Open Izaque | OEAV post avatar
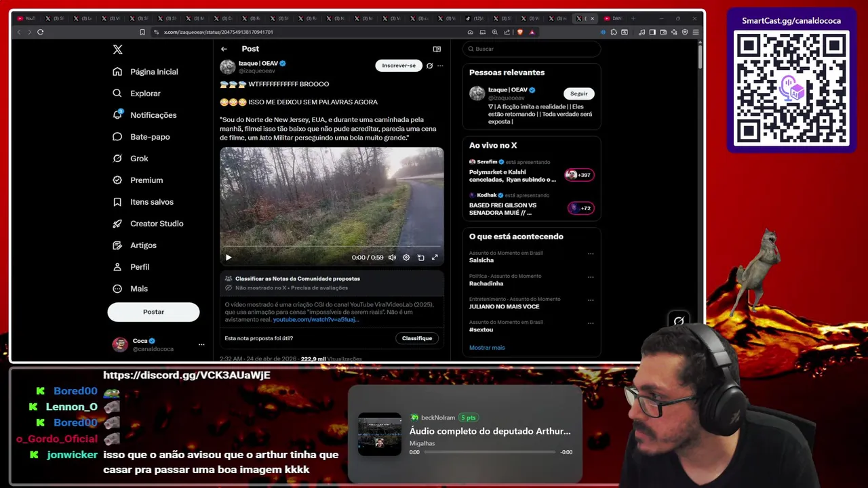 click(227, 66)
